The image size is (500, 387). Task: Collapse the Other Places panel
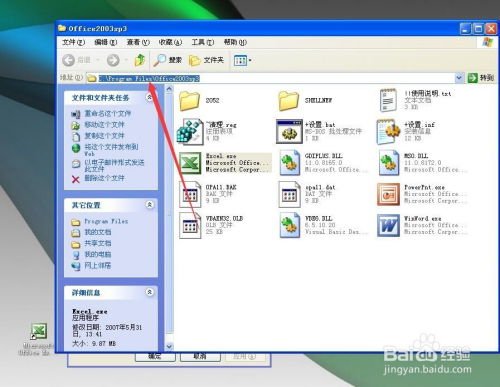coord(150,204)
